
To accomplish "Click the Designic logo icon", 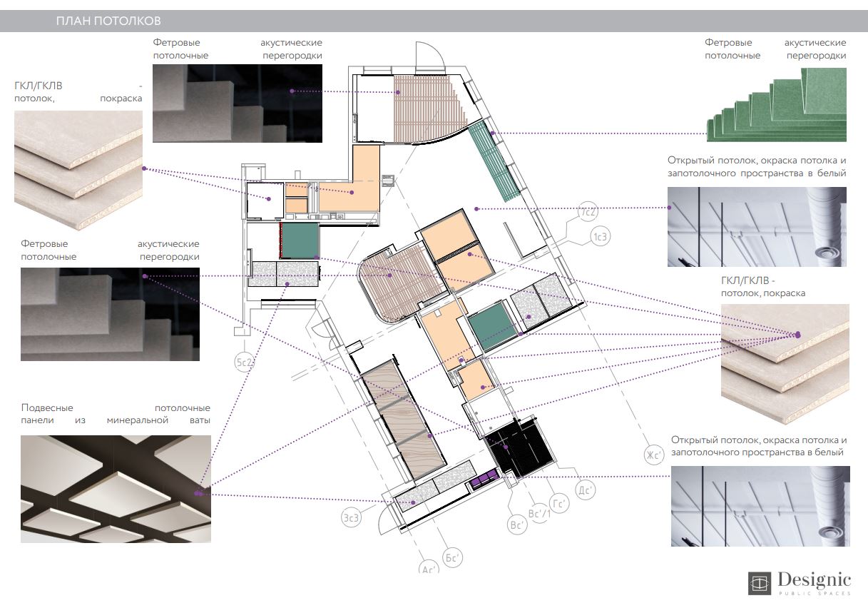I will pos(760,582).
